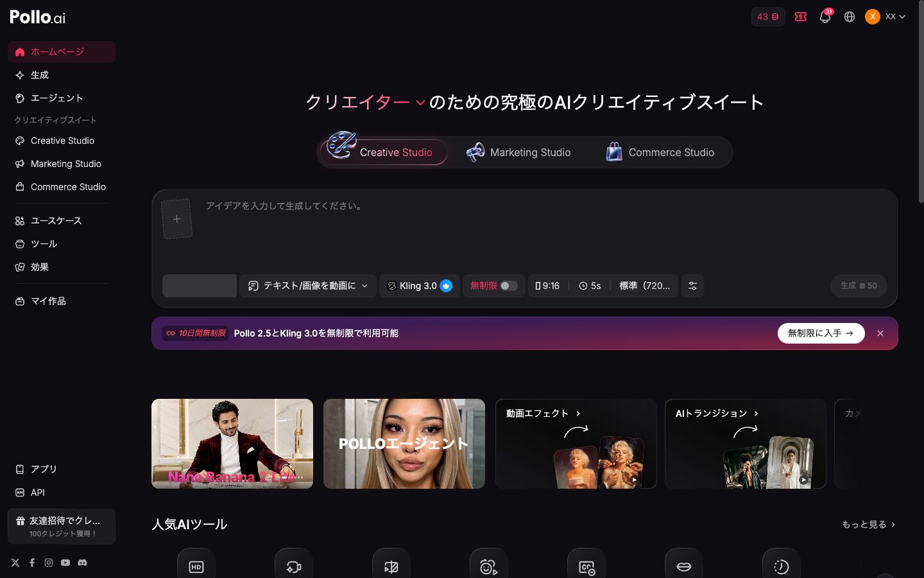Open Creative Studio in the sidebar

pyautogui.click(x=62, y=141)
